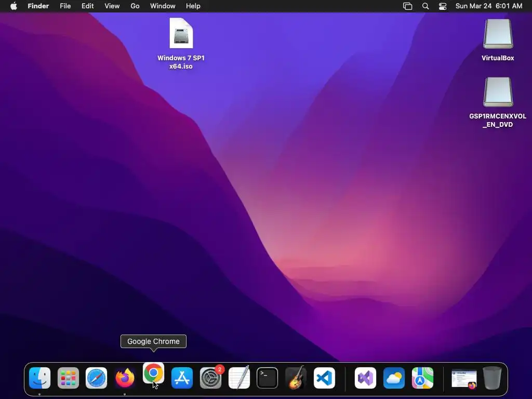Launch Maps from the Dock
The height and width of the screenshot is (399, 532).
point(422,378)
